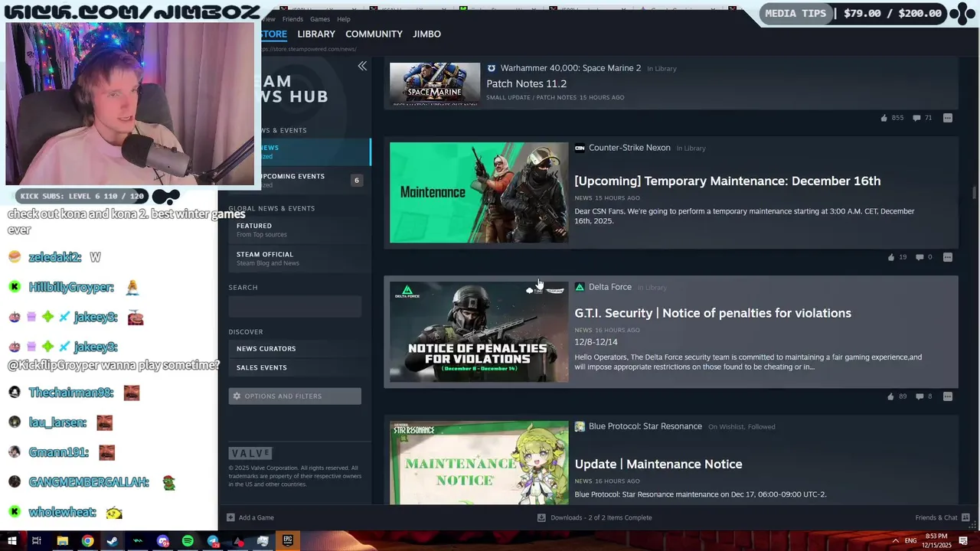Open G.T.I. Security penalties notice headline
The image size is (980, 551).
coord(713,313)
